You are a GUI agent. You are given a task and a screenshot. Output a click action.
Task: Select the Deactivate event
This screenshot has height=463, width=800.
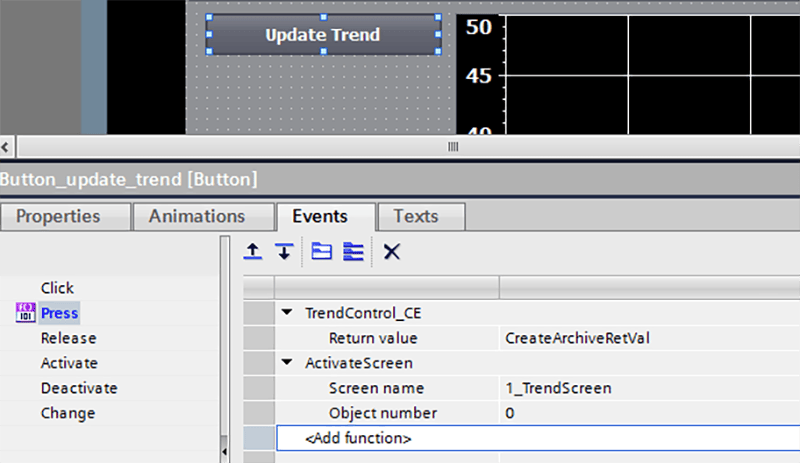coord(79,388)
